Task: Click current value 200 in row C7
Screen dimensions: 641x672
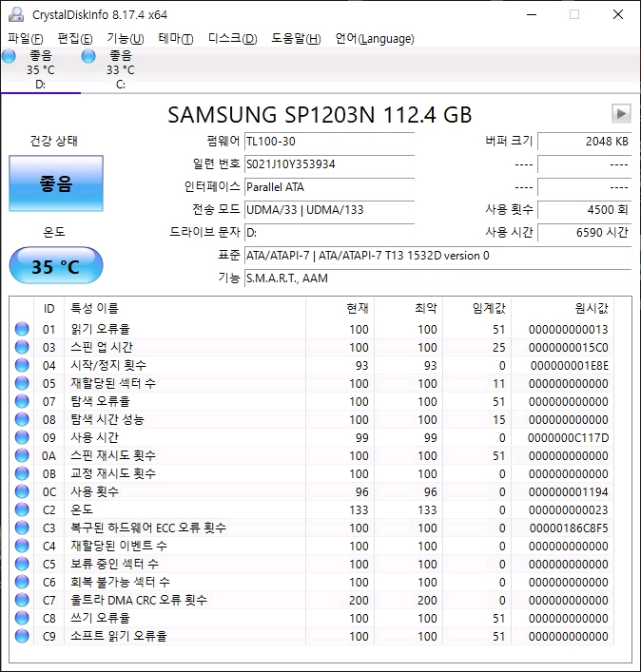Action: click(x=359, y=600)
